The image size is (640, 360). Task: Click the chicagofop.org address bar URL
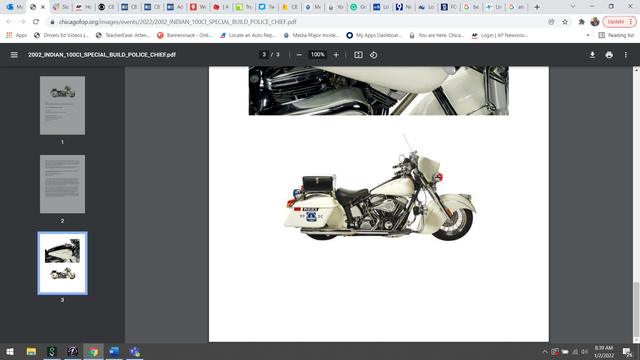(x=178, y=22)
